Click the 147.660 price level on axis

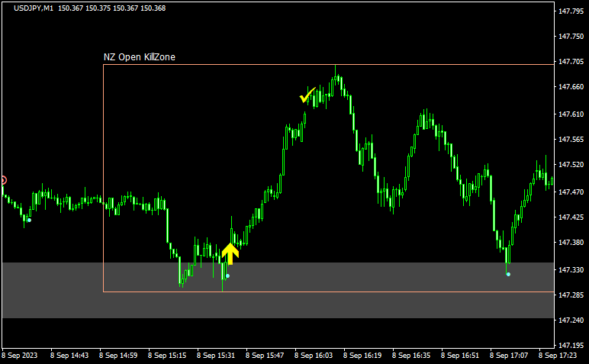571,87
